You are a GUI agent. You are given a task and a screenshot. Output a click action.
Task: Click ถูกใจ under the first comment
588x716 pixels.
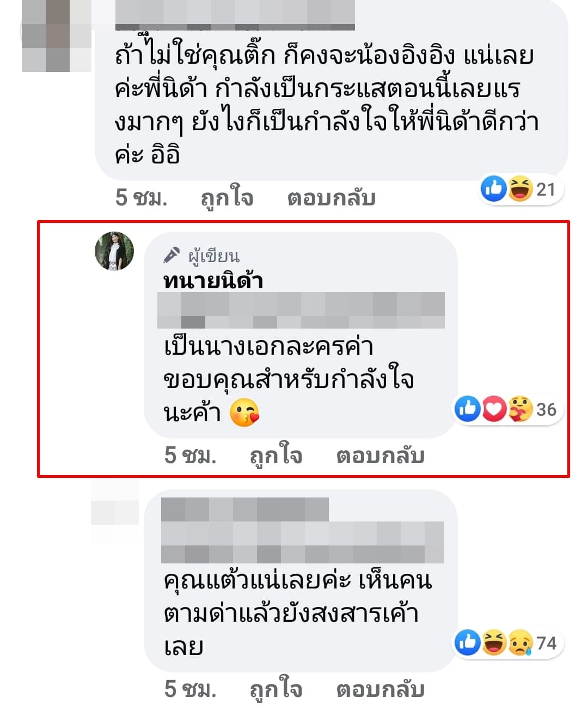coord(227,197)
